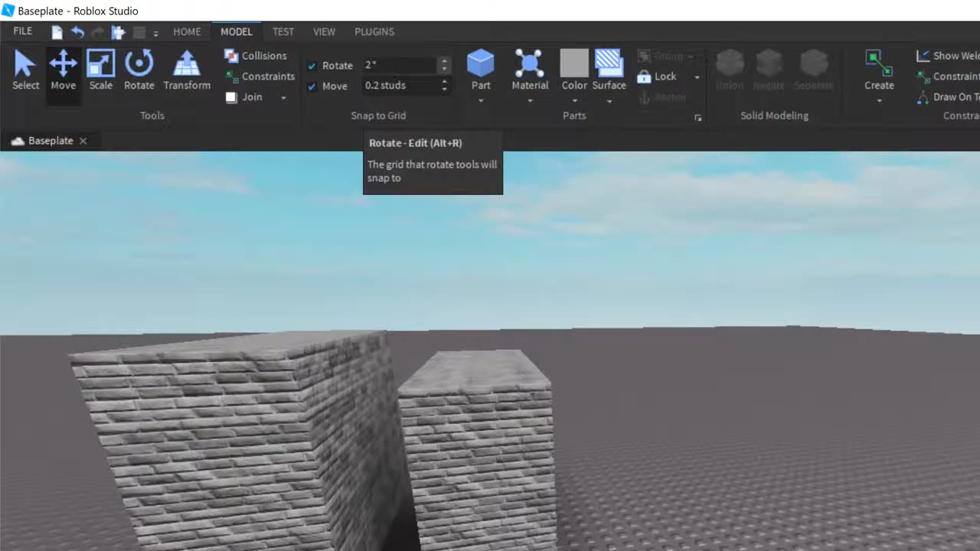Activate the Select arrow tool

(25, 70)
